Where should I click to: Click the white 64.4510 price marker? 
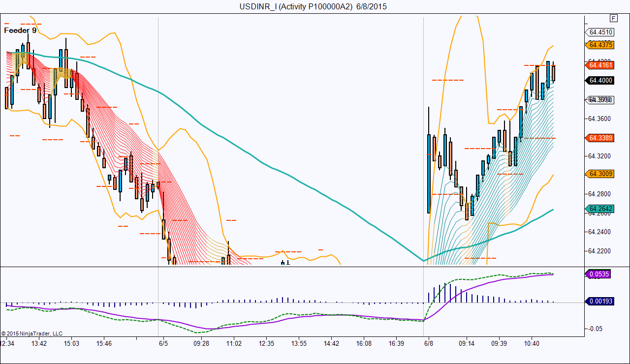[599, 32]
